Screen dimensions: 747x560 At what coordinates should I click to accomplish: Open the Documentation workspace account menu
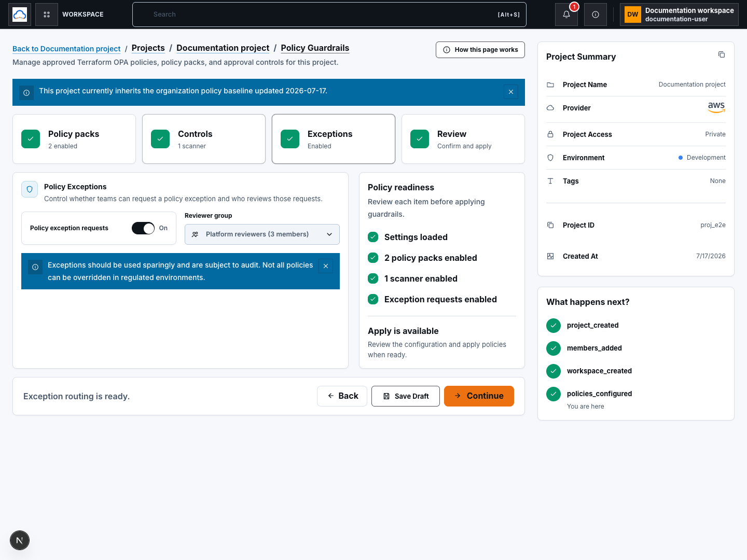coord(679,15)
